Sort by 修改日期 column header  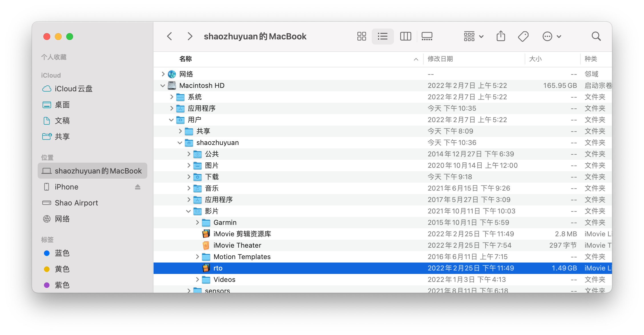pos(440,59)
